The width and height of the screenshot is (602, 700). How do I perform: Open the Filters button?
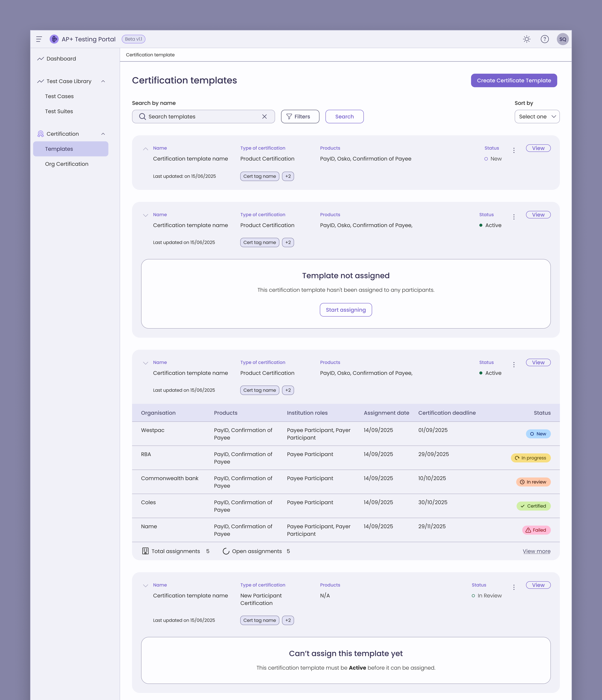click(x=300, y=116)
